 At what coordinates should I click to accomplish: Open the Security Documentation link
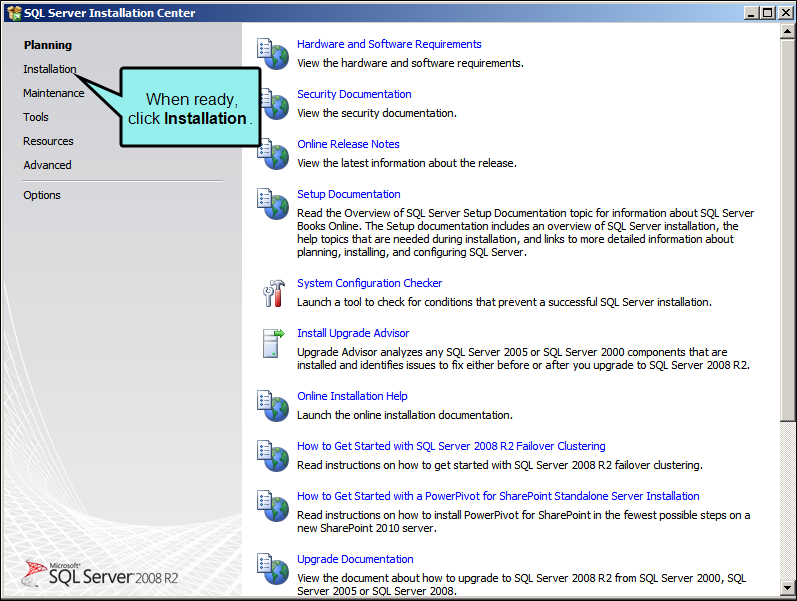354,94
